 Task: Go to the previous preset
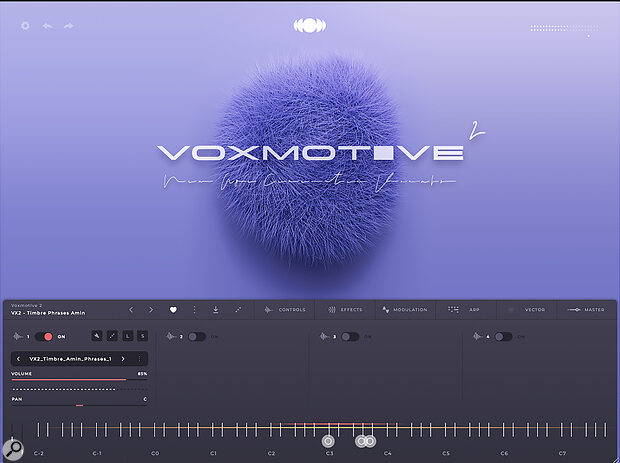(x=131, y=310)
